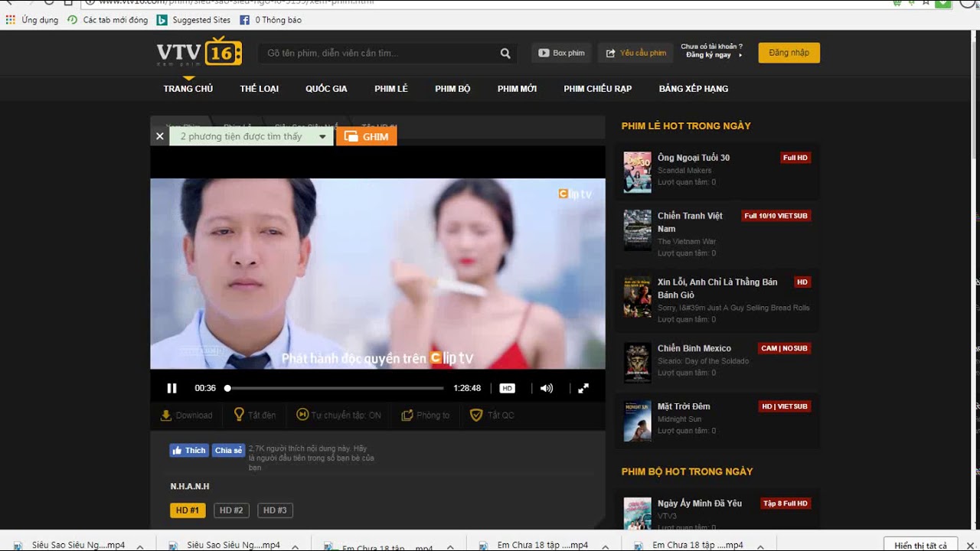The width and height of the screenshot is (980, 551).
Task: Open Box phim
Action: click(561, 53)
